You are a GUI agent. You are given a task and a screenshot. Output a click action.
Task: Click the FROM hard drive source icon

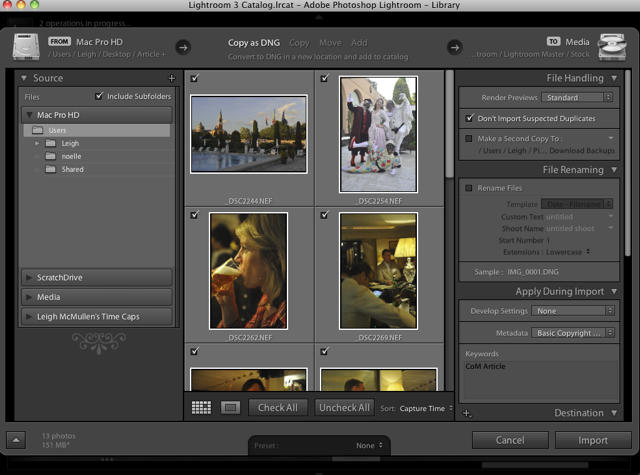pyautogui.click(x=24, y=46)
